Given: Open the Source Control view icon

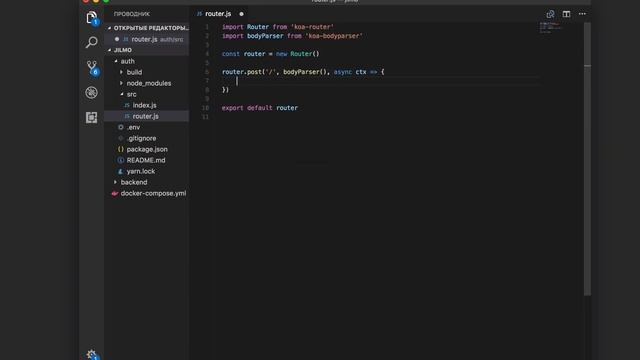Looking at the screenshot, I should pyautogui.click(x=91, y=67).
